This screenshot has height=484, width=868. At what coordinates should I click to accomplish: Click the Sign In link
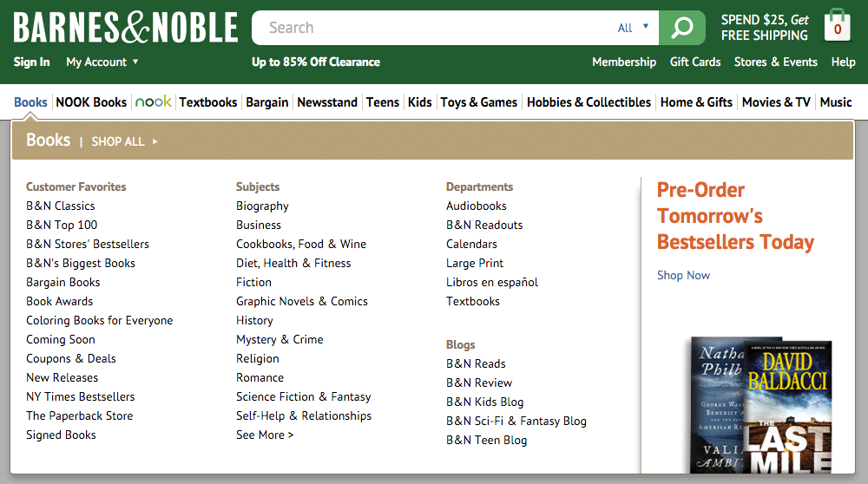point(32,62)
